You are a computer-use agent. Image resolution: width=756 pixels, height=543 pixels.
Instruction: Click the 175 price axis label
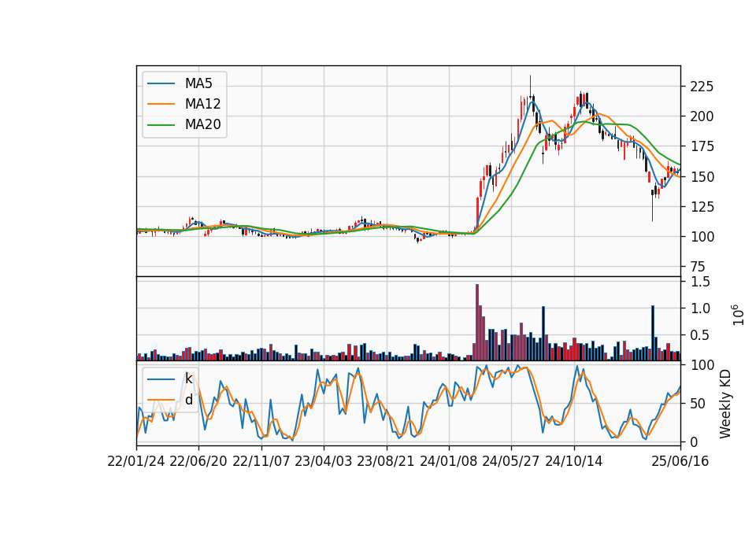702,146
